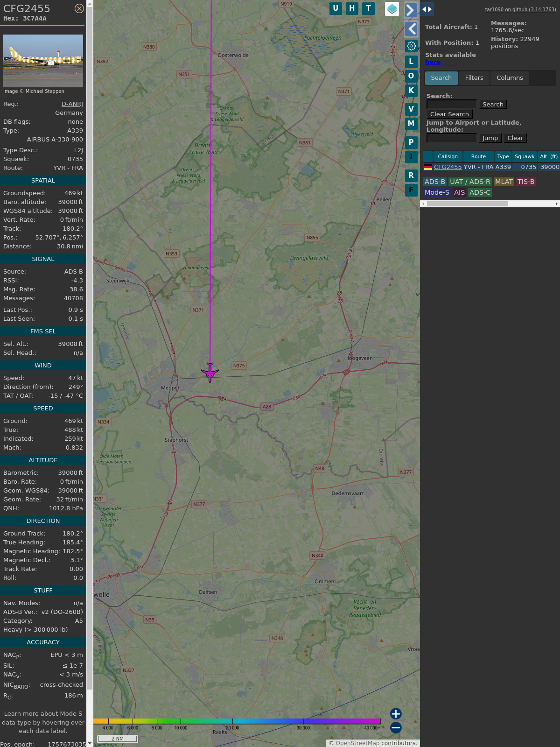Click OpenStreetMap attribution link

[357, 743]
